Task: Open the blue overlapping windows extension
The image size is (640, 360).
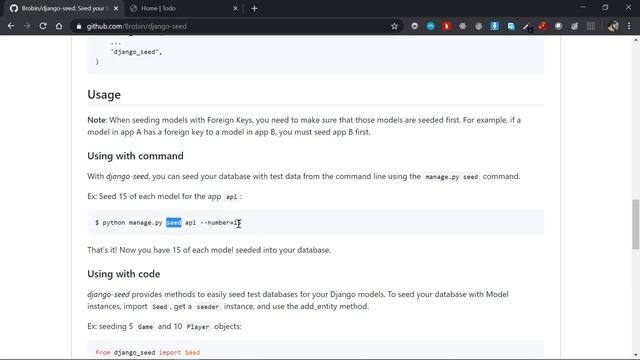Action: [511, 26]
